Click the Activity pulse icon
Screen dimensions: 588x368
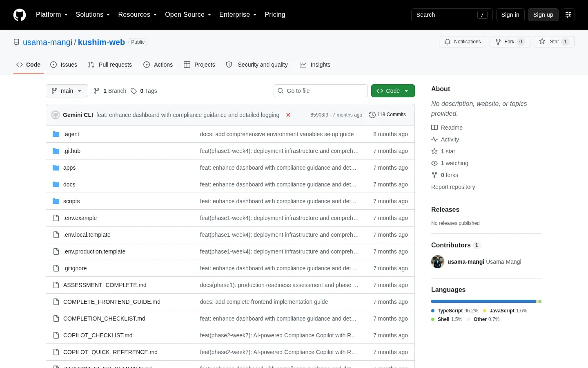[x=434, y=139]
